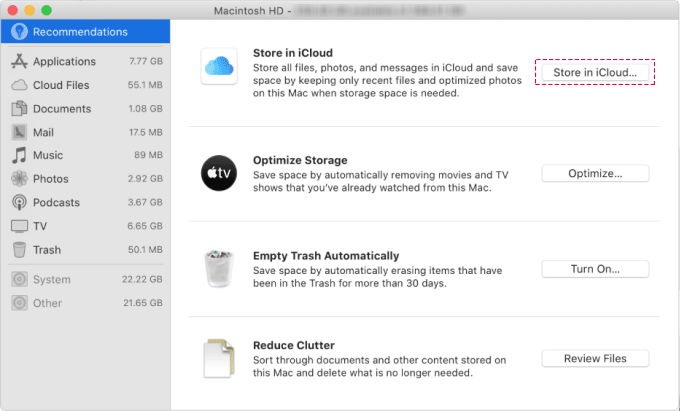The width and height of the screenshot is (680, 411).
Task: Click the 3.67 GB Podcasts size
Action: 145,202
